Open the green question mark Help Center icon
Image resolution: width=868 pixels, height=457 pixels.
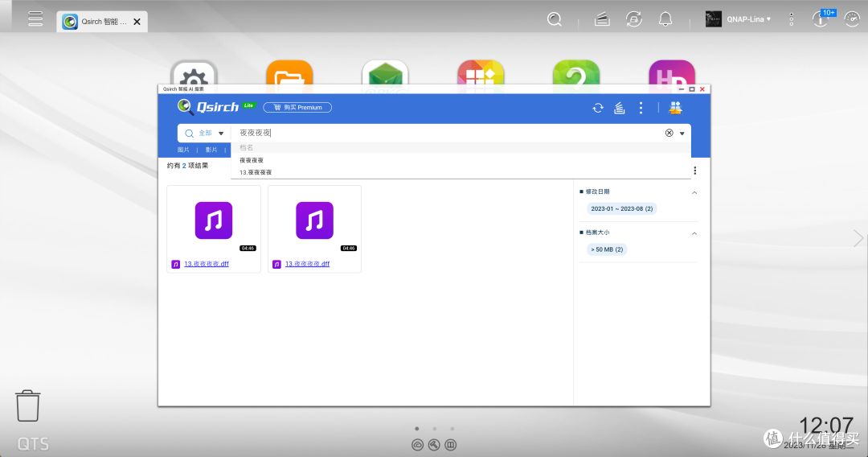[576, 73]
